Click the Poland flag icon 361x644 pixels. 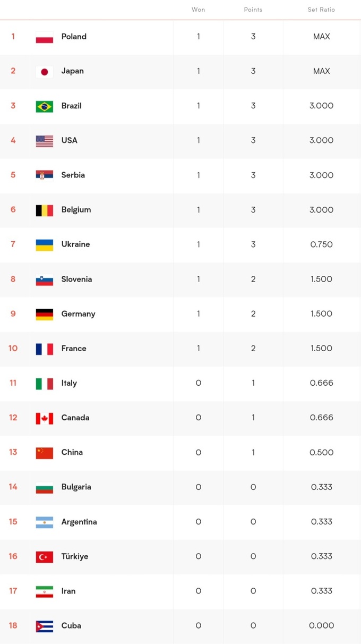(45, 38)
